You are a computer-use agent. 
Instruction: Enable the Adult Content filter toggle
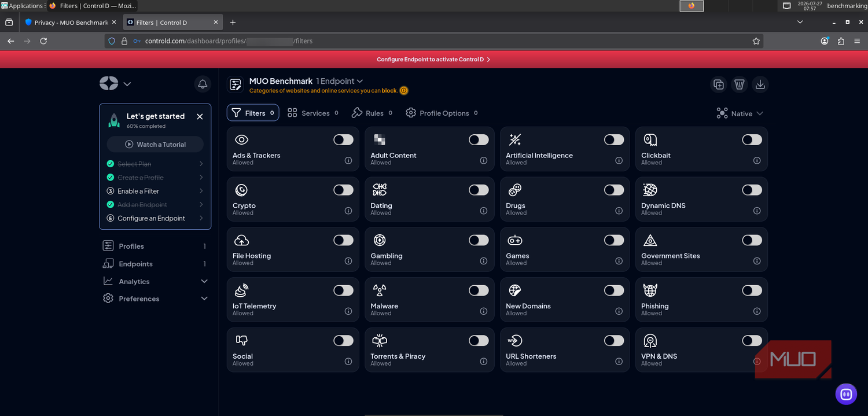click(x=479, y=139)
